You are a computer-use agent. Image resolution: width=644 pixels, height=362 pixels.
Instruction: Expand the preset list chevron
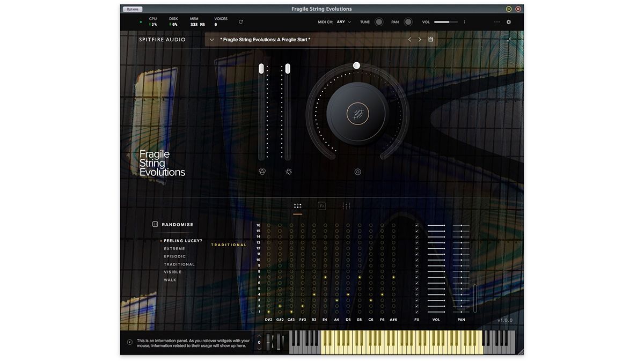click(x=212, y=39)
